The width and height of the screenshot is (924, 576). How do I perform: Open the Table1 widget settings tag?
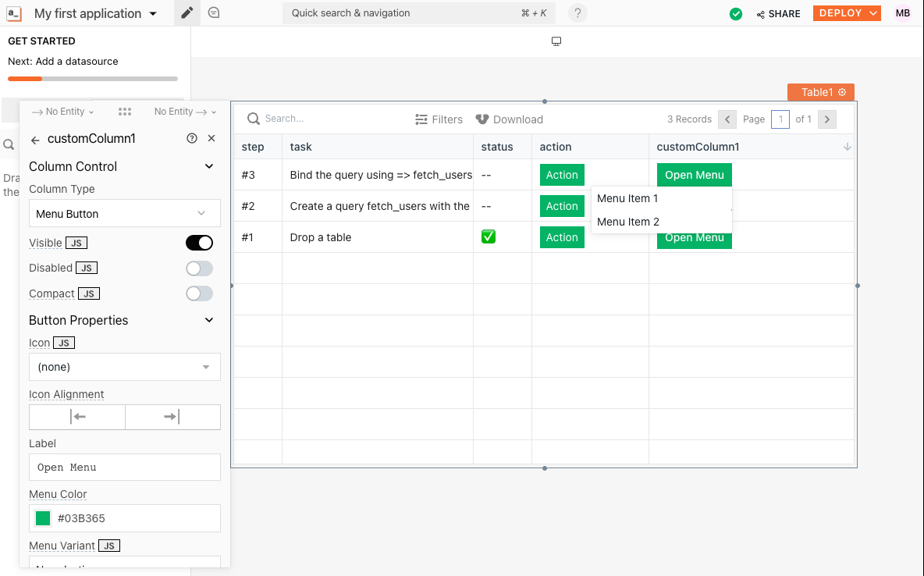point(821,92)
